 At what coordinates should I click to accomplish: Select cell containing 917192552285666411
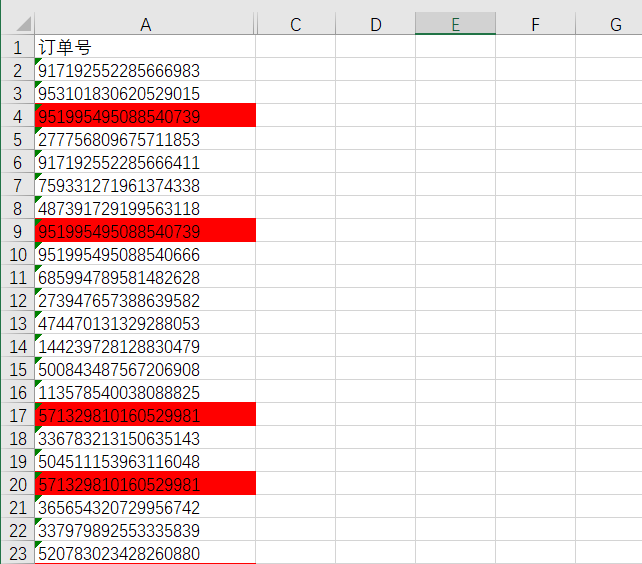(x=145, y=162)
